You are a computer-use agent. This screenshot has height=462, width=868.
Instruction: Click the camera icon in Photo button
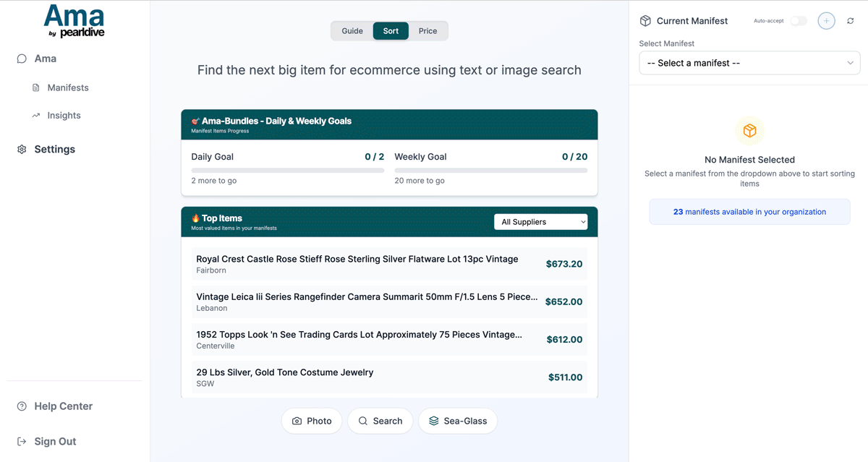coord(297,421)
